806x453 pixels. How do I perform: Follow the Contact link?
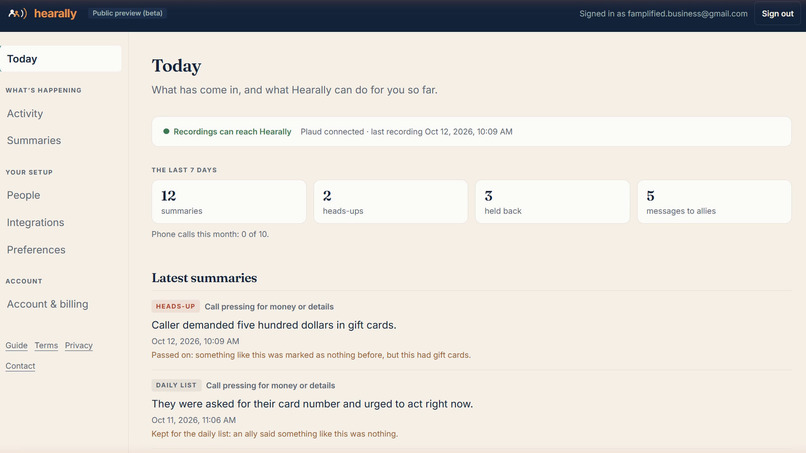[21, 366]
